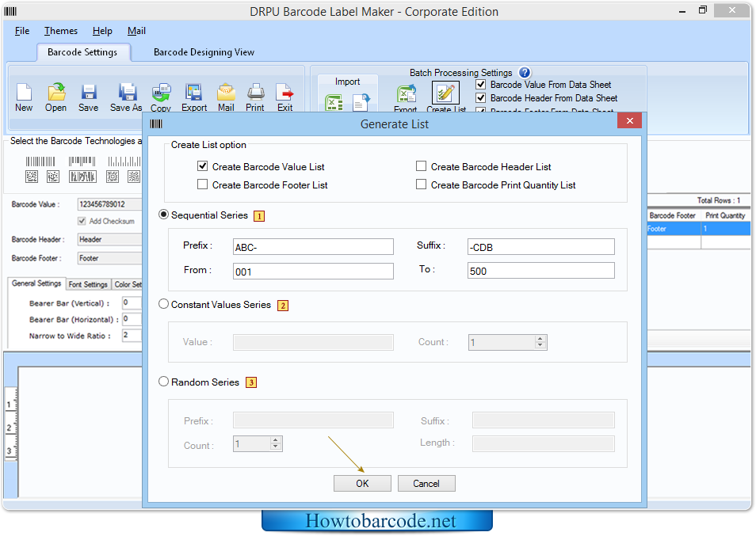Choose the Random Series radio button

[x=164, y=382]
